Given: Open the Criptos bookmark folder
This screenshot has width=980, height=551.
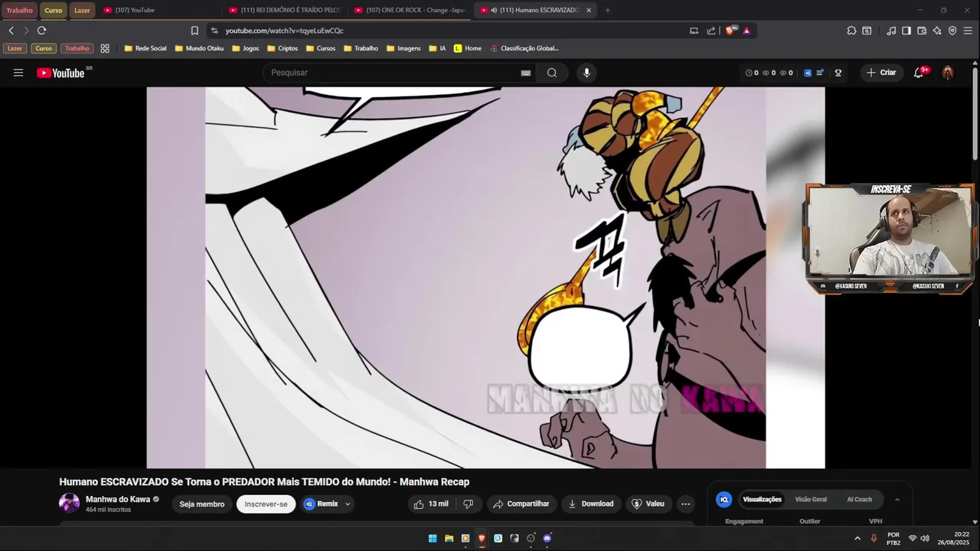Looking at the screenshot, I should pos(283,48).
